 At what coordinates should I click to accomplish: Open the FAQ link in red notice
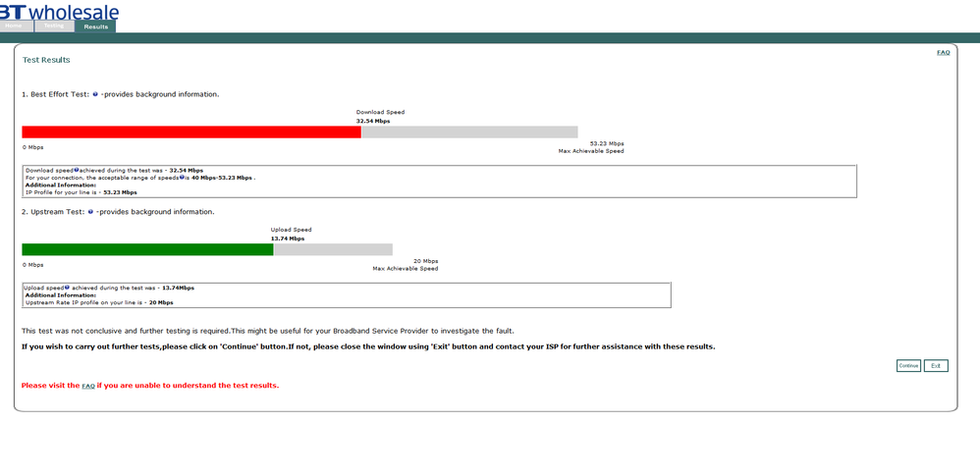88,387
